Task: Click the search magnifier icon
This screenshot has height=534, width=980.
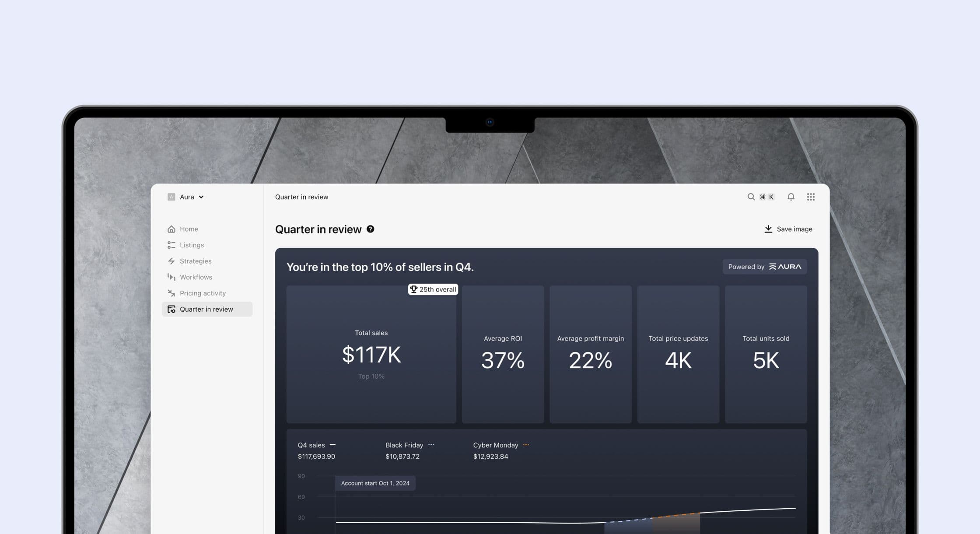Action: point(751,197)
